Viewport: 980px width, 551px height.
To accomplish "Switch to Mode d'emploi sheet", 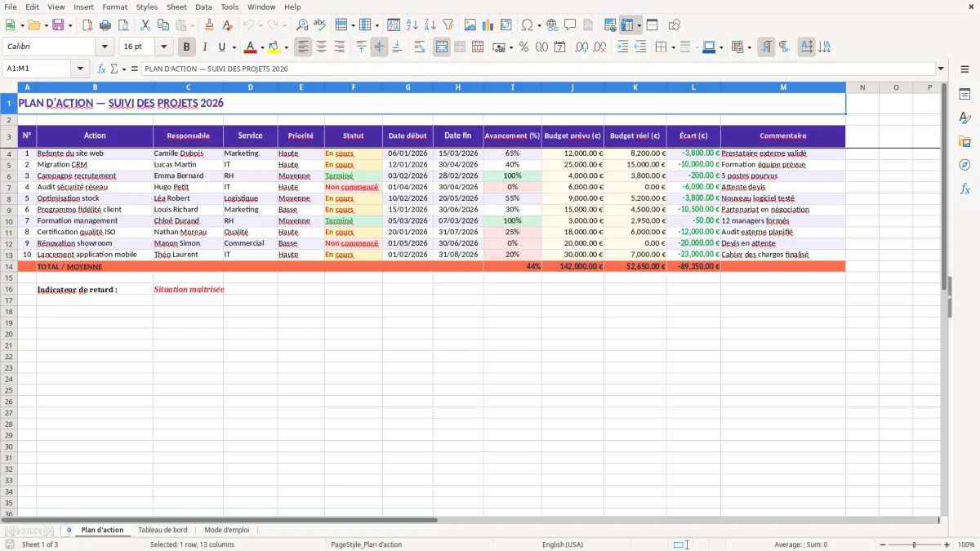I will 227,530.
